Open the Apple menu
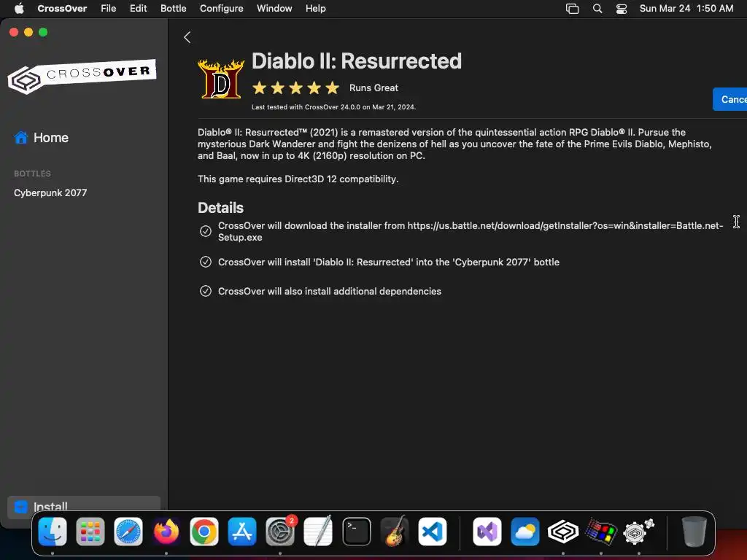 coord(19,9)
